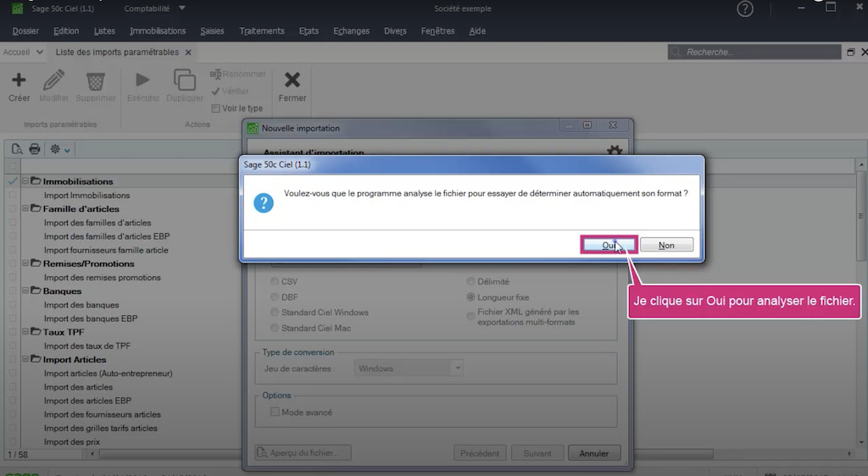Select Import des banques EBP

pos(91,318)
